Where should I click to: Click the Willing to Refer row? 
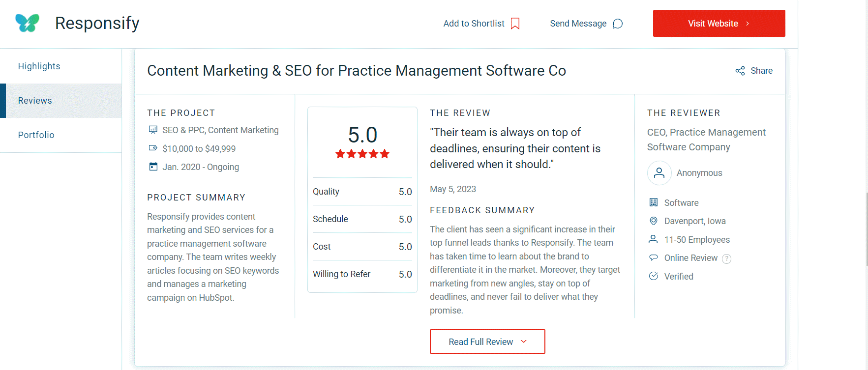pos(362,274)
